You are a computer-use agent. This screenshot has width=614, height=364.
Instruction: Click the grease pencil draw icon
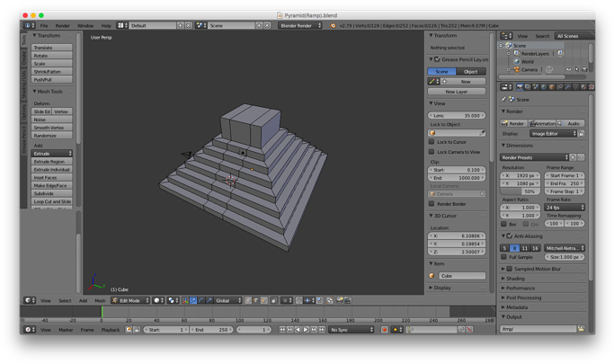click(x=432, y=82)
